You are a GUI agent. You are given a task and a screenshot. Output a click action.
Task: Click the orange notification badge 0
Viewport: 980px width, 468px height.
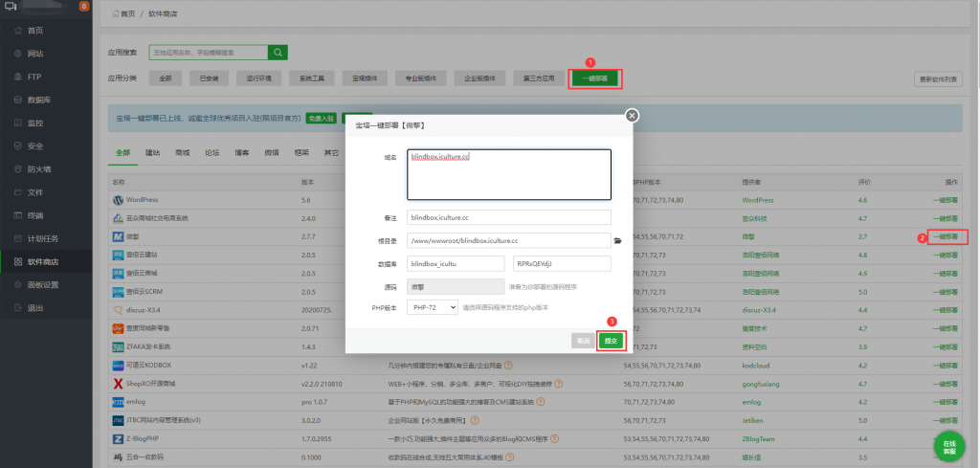point(84,7)
